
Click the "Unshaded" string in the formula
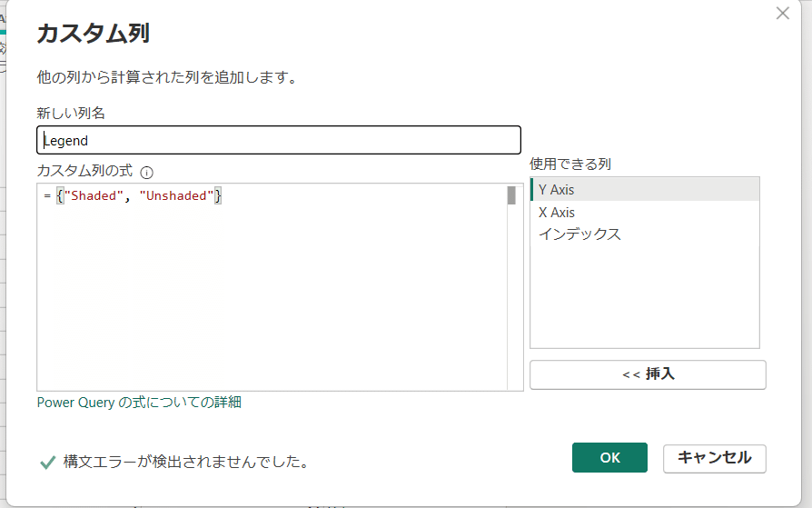[x=176, y=195]
